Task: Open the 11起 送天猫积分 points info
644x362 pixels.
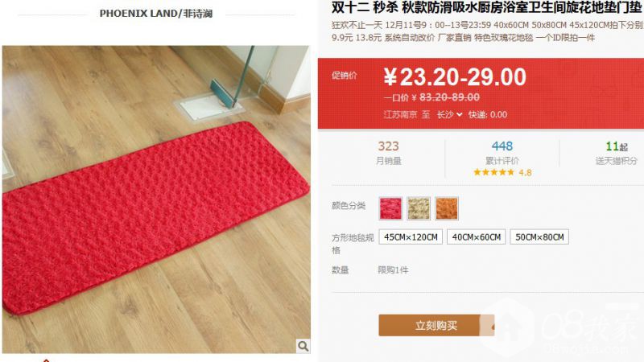Action: click(616, 153)
